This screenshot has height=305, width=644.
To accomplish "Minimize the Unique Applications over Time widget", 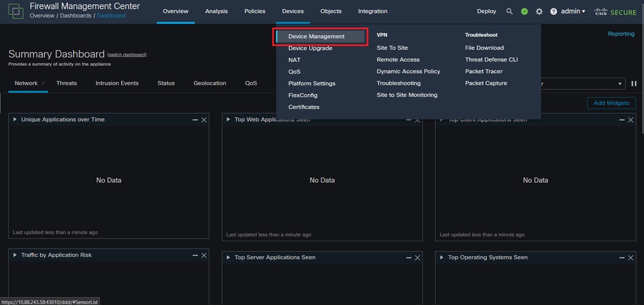I will coord(195,120).
